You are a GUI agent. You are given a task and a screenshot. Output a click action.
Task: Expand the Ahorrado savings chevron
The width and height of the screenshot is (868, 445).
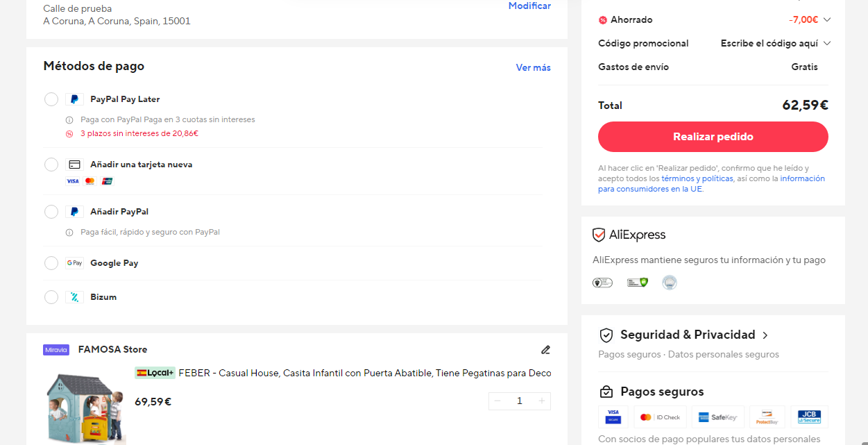click(x=826, y=20)
